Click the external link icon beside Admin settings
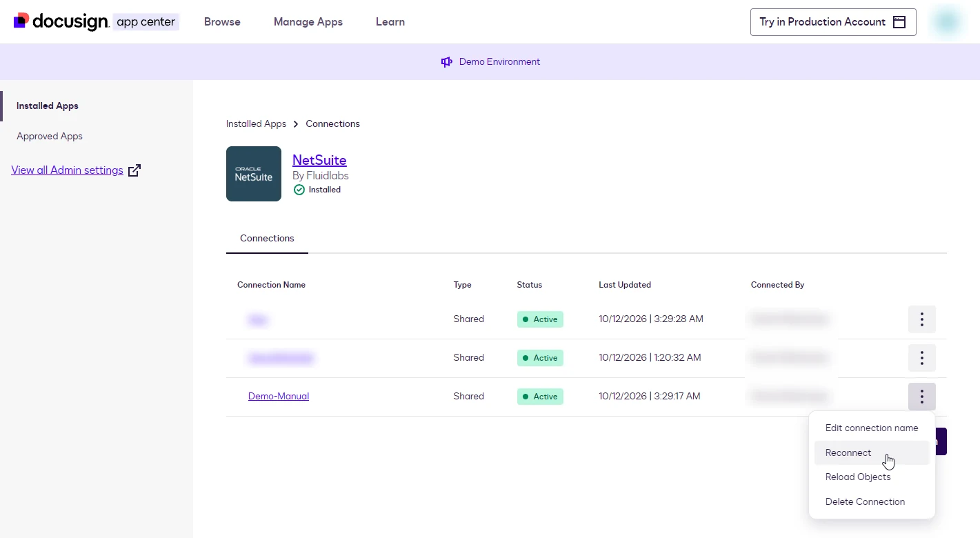The image size is (980, 538). pyautogui.click(x=134, y=170)
